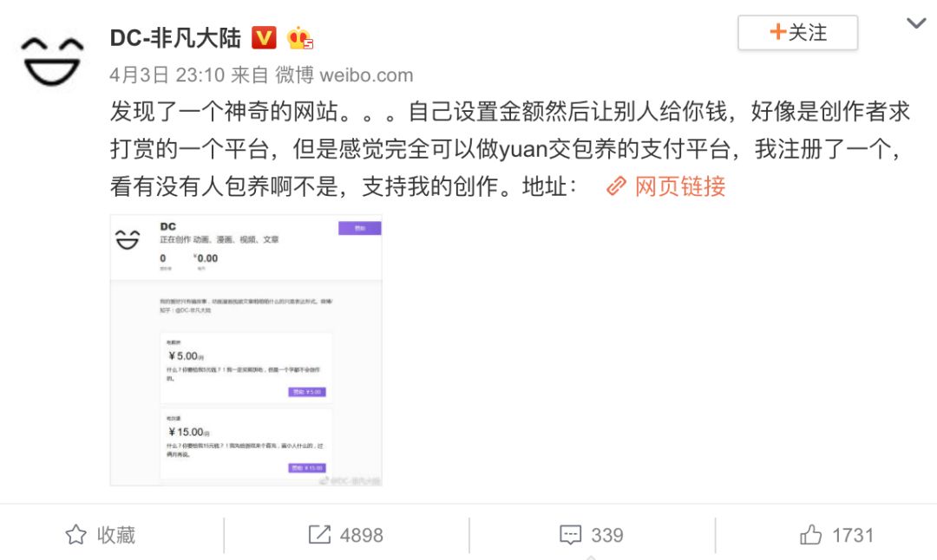This screenshot has height=560, width=937.
Task: Click the 4月3日 23:10 timestamp
Action: point(167,75)
